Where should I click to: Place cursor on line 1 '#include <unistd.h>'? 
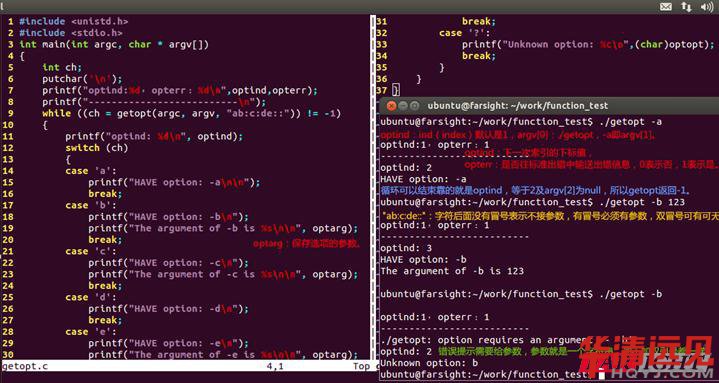tap(73, 21)
